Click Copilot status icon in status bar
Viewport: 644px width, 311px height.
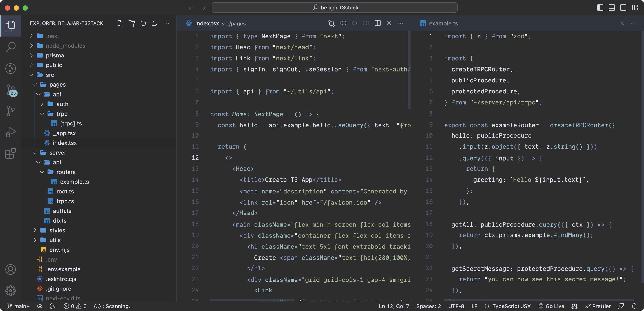[574, 306]
